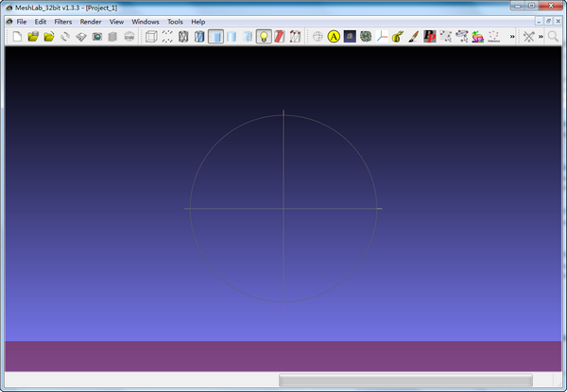Toggle Bounding Box render mode
Image resolution: width=567 pixels, height=392 pixels.
151,37
